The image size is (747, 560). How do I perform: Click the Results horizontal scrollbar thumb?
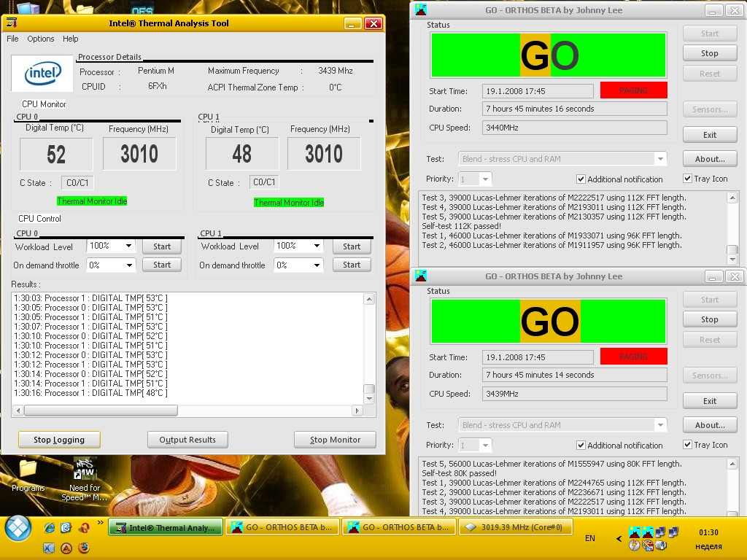[x=101, y=410]
